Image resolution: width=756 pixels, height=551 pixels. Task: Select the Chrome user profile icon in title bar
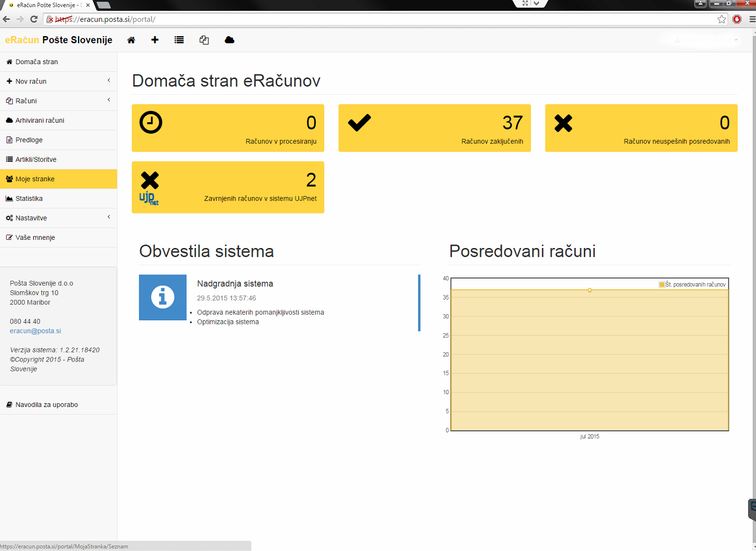tap(700, 4)
